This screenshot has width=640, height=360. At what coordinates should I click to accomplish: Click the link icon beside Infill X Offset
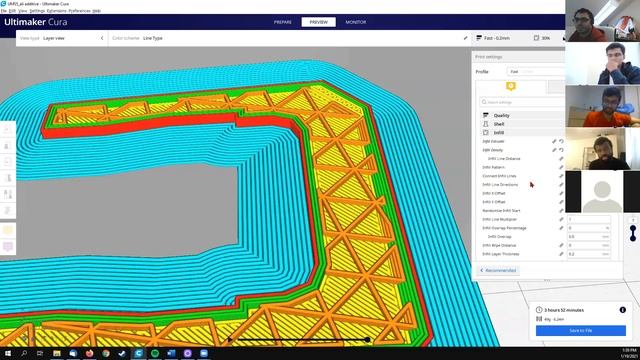pos(561,193)
